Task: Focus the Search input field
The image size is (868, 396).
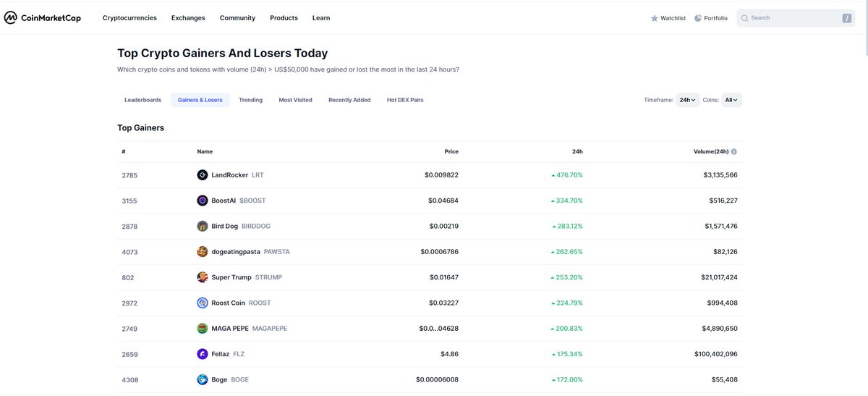Action: click(796, 18)
